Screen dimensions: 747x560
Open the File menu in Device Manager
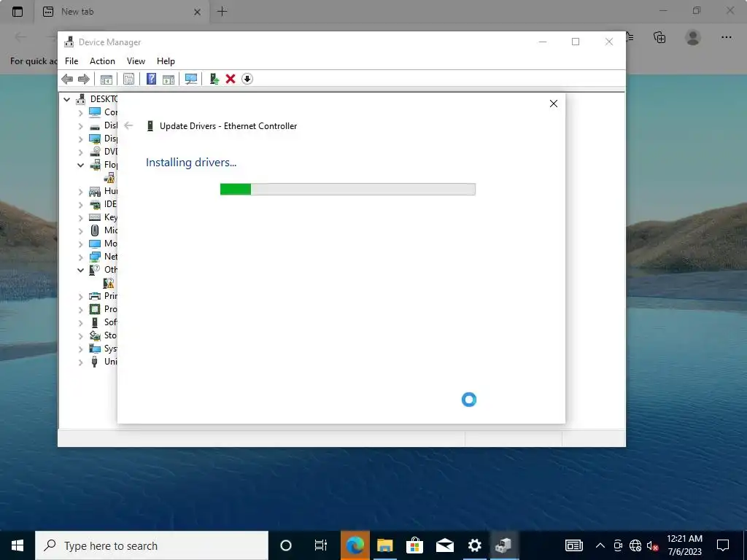pyautogui.click(x=71, y=61)
